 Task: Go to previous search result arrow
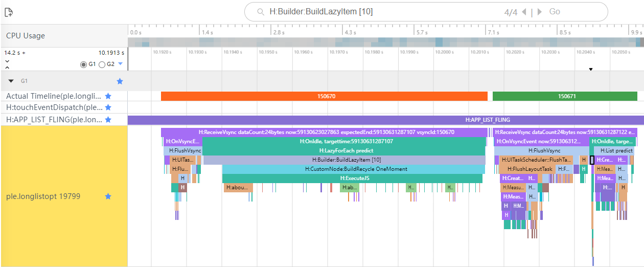pos(525,12)
